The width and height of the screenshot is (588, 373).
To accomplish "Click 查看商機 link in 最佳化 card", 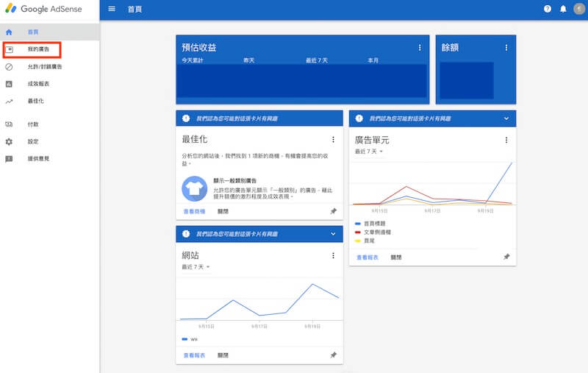I will click(x=194, y=211).
